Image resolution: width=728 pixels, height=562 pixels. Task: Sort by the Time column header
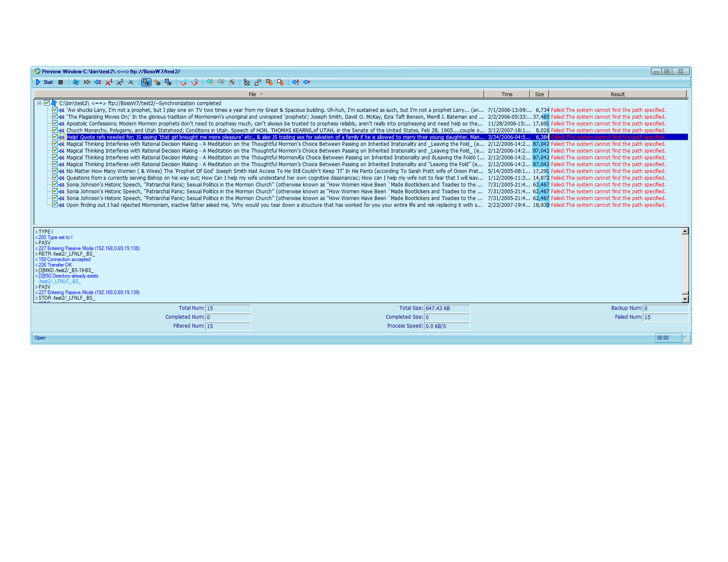coord(507,94)
